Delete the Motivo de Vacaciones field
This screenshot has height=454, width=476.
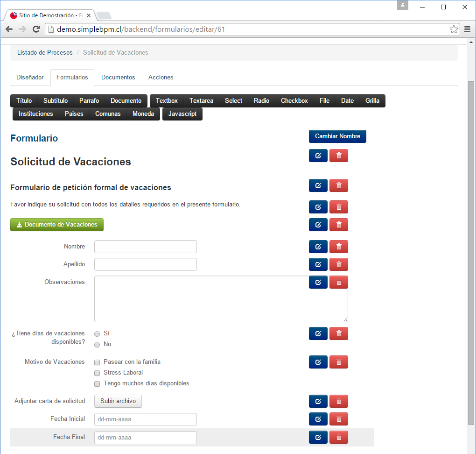[x=339, y=362]
